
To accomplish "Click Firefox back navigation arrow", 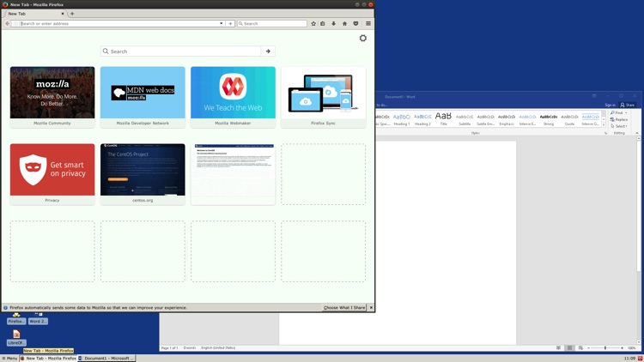I will click(x=7, y=23).
